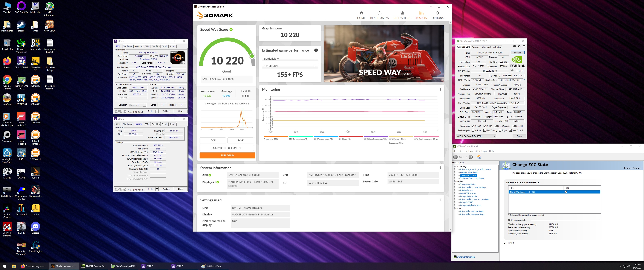Open AIDA64 Extreme desktop icon
Screen dimensions: 644x270
pyautogui.click(x=7, y=229)
